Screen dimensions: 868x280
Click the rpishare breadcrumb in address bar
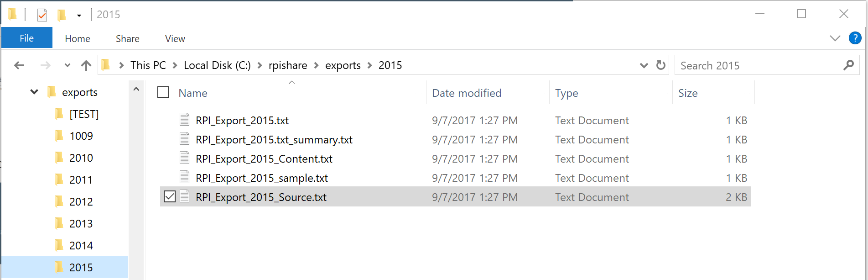click(287, 65)
